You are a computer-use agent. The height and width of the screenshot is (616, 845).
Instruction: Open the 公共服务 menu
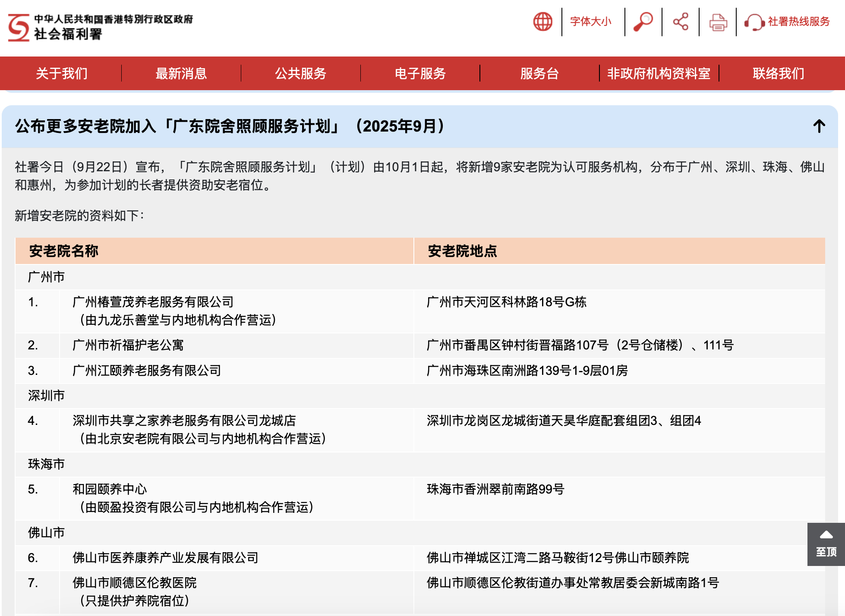click(300, 73)
